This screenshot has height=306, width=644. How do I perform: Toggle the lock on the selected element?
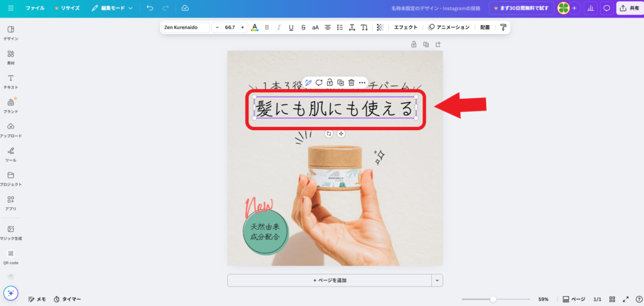coord(330,82)
